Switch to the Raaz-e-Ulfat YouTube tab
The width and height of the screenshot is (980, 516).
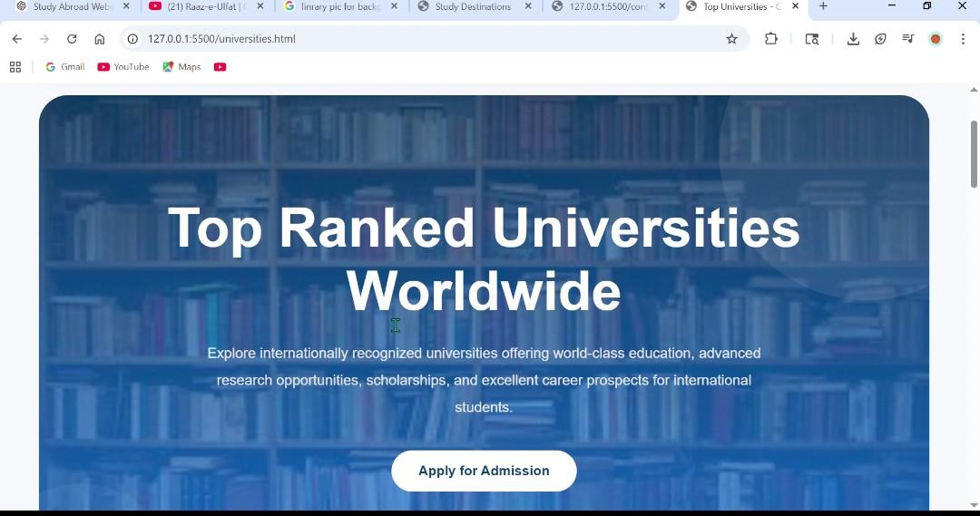pyautogui.click(x=206, y=7)
